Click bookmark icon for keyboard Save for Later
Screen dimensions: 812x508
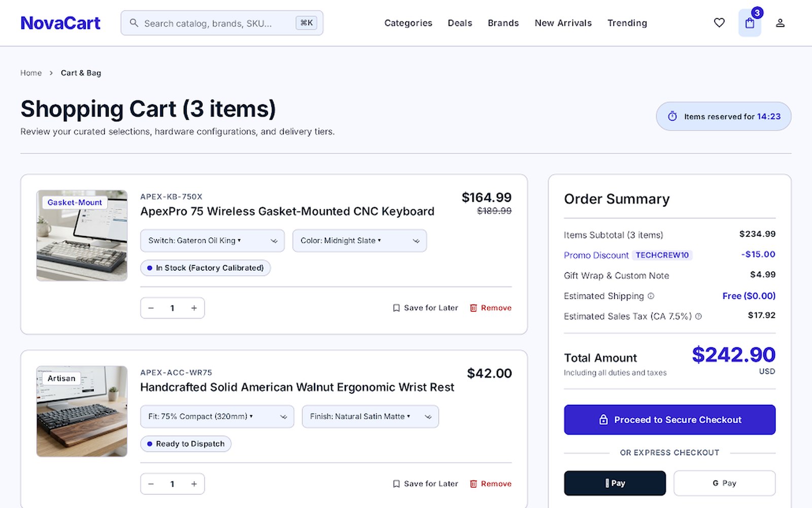(396, 308)
